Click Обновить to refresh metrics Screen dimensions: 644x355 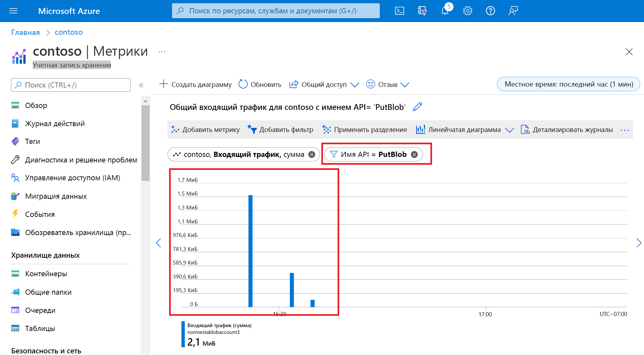click(260, 84)
